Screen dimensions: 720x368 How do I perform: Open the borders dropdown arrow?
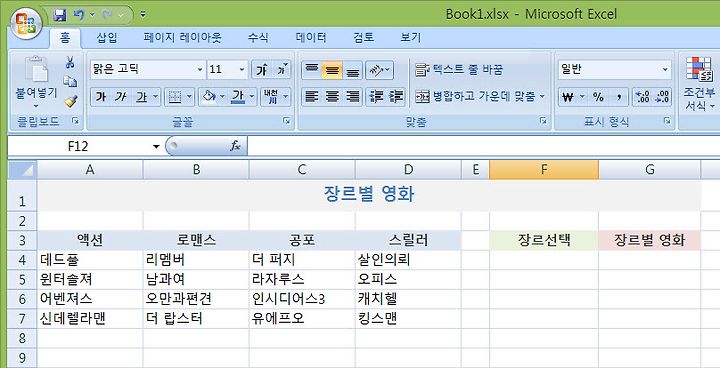click(x=190, y=97)
